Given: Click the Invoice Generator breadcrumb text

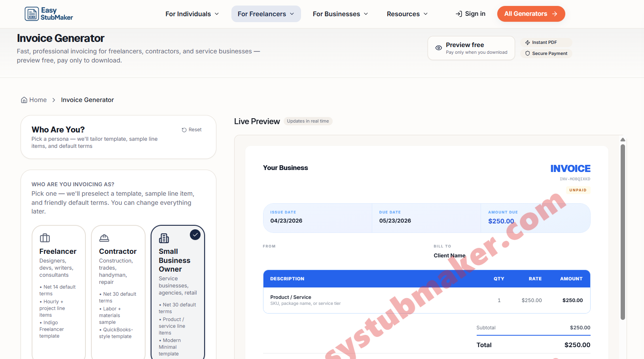Looking at the screenshot, I should tap(87, 100).
